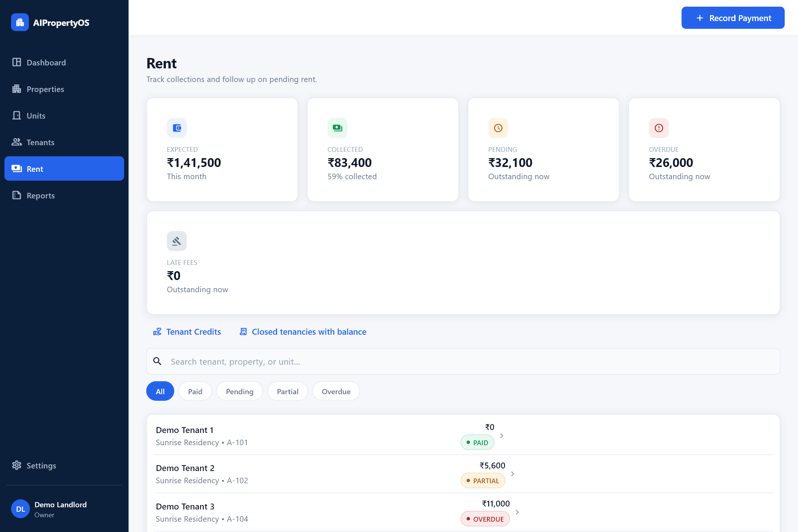Select the All filter chip
This screenshot has width=798, height=532.
coord(160,391)
